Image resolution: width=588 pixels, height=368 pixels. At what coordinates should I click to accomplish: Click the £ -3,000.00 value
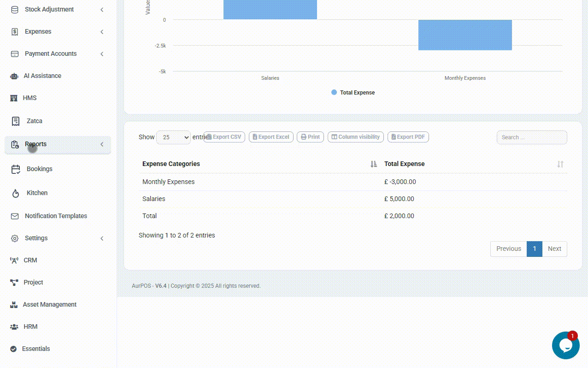pyautogui.click(x=400, y=182)
